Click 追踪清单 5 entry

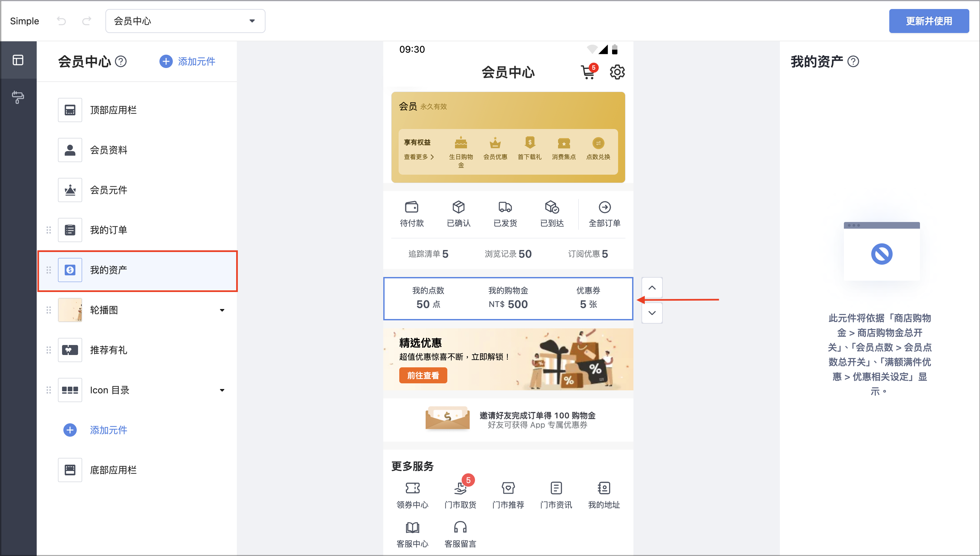(x=428, y=254)
